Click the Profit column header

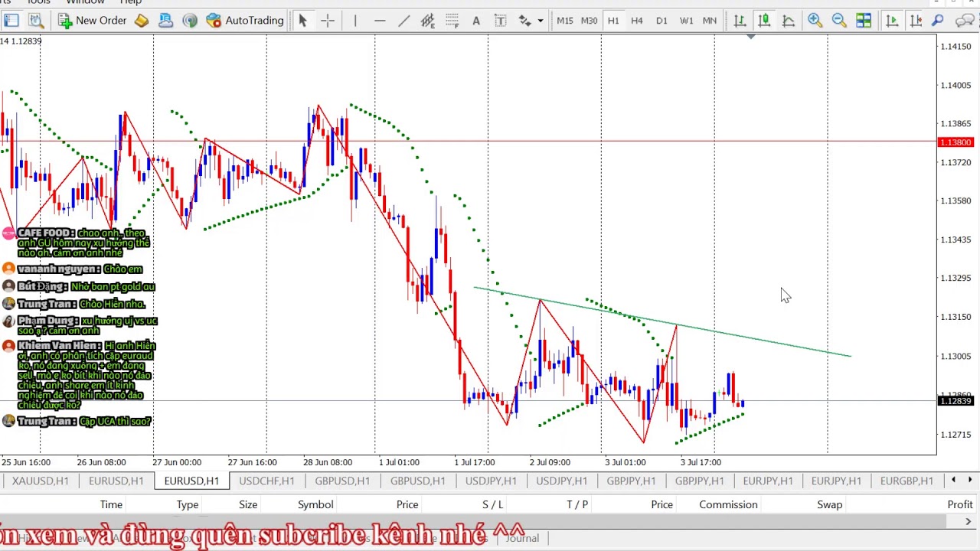[960, 504]
